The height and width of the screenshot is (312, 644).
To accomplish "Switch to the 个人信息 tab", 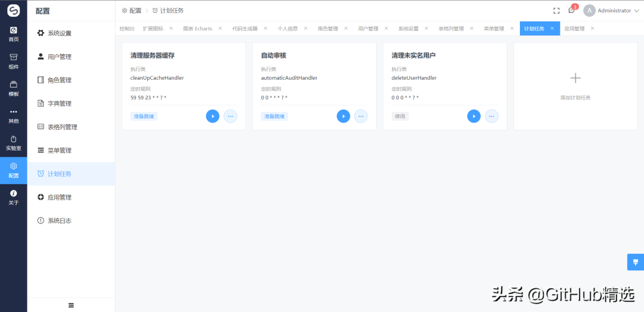I will tap(287, 29).
